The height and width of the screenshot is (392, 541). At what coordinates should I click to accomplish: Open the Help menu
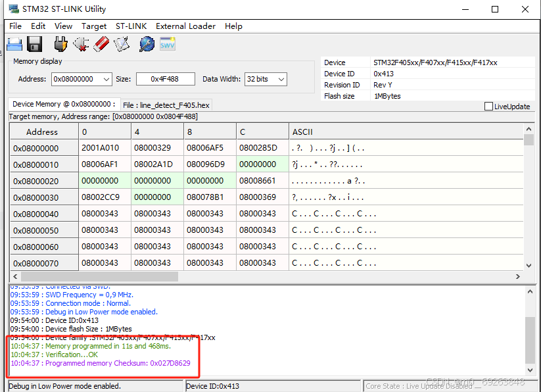(233, 26)
